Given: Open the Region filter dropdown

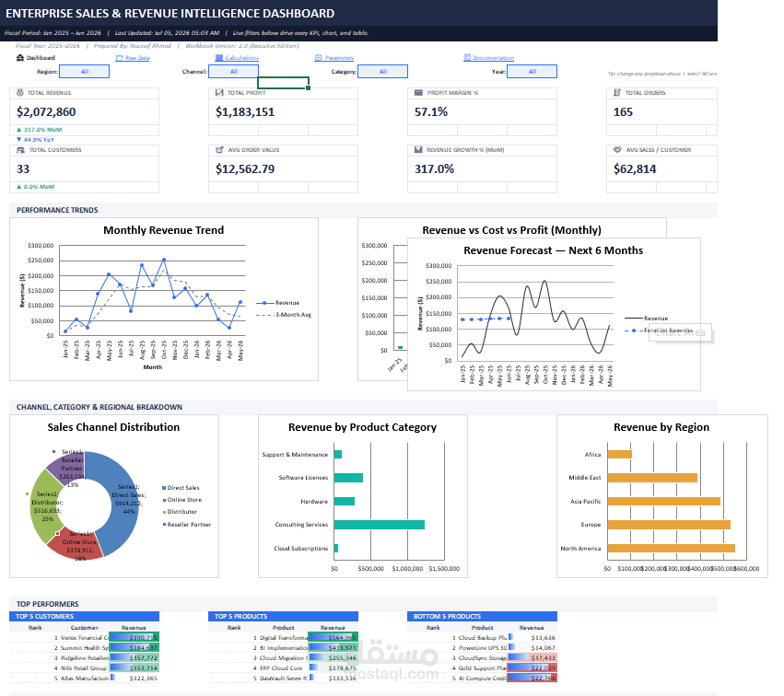Looking at the screenshot, I should click(x=84, y=72).
